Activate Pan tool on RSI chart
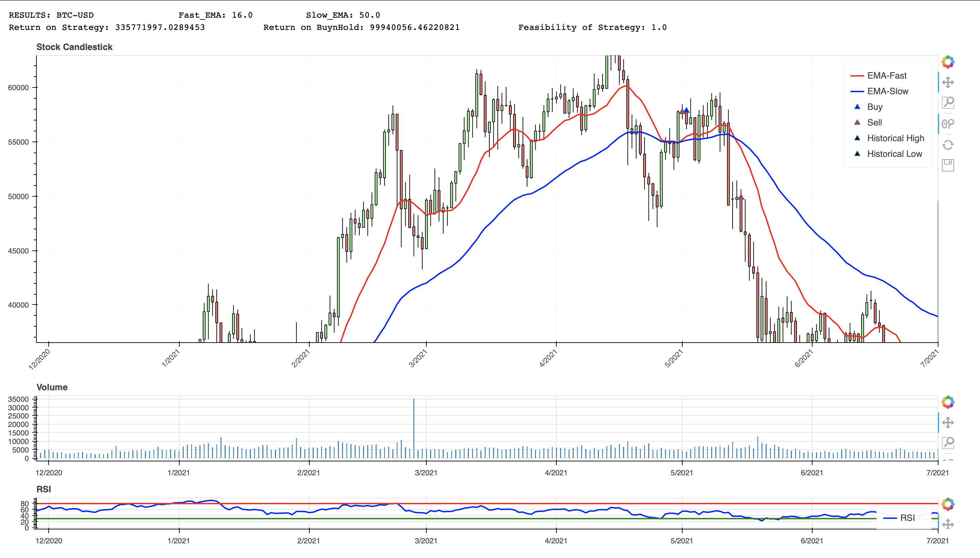Viewport: 980px width, 558px height. pos(947,524)
